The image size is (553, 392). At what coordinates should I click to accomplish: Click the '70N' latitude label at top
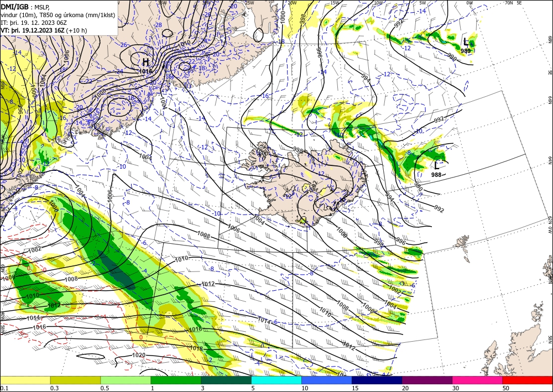[509, 3]
